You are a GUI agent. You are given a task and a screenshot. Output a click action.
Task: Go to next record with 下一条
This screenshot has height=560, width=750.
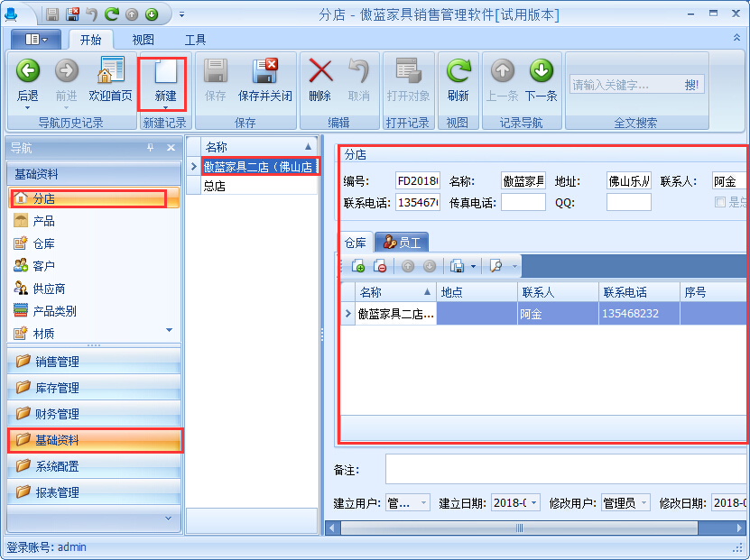[x=541, y=71]
